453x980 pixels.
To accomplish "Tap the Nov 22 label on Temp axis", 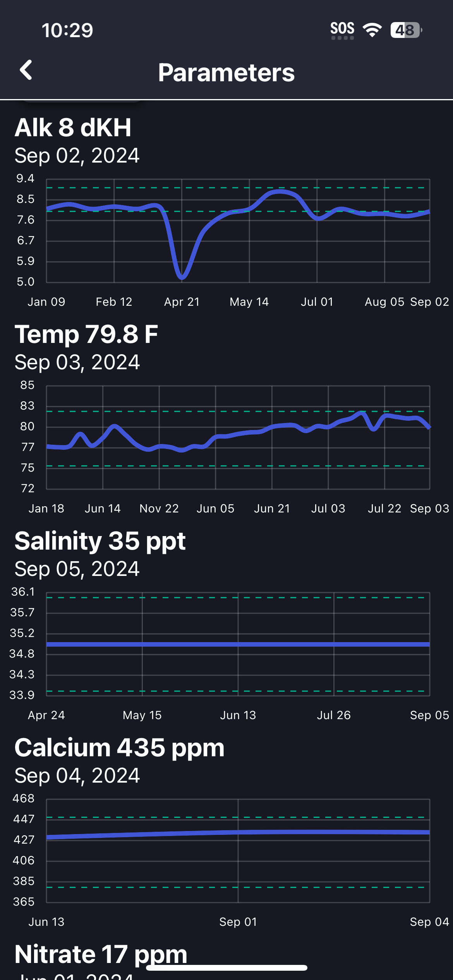I will (x=159, y=509).
